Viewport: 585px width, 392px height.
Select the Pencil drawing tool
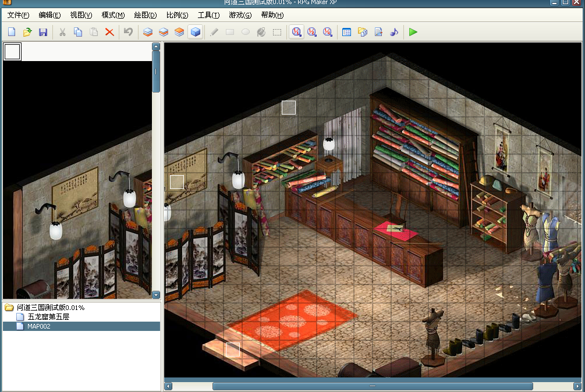[214, 32]
